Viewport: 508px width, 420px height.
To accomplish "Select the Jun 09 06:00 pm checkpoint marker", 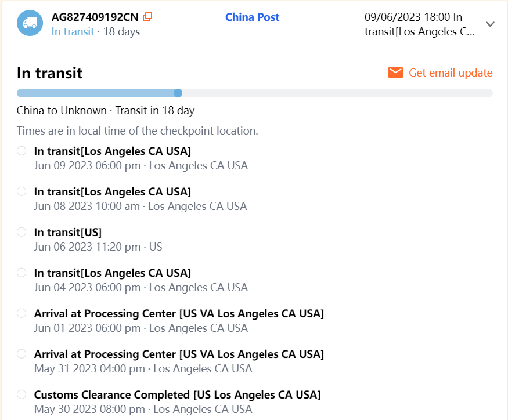I will [x=21, y=151].
